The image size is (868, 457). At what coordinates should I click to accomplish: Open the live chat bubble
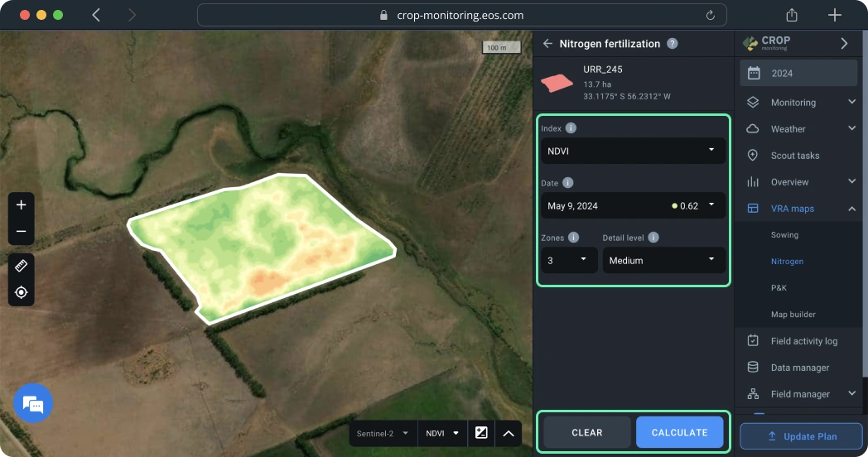[33, 404]
